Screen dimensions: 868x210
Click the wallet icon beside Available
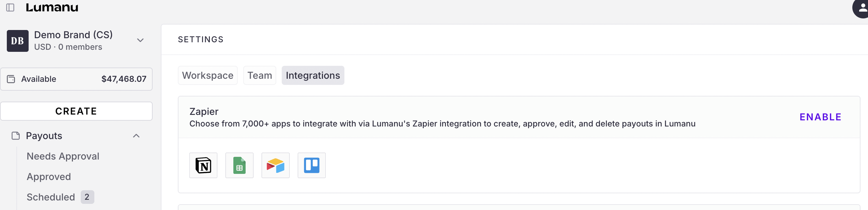pyautogui.click(x=11, y=79)
